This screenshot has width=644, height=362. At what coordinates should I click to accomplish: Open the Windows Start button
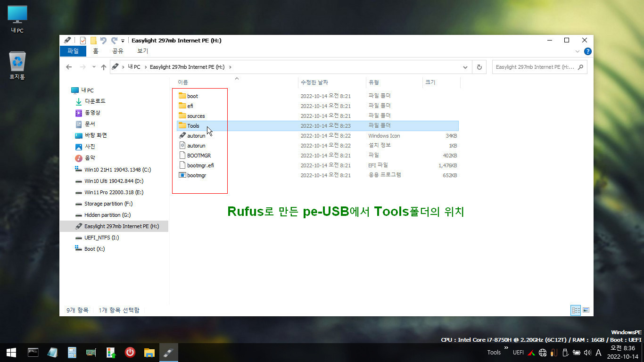click(x=11, y=352)
